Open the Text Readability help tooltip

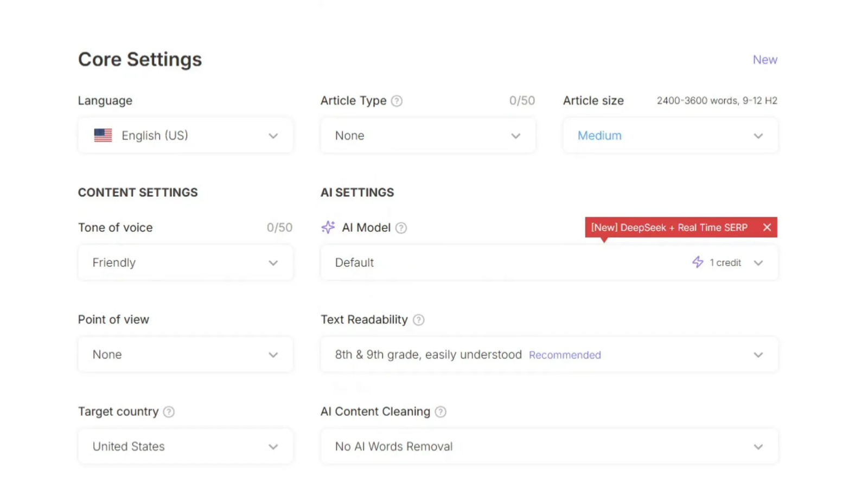click(418, 320)
